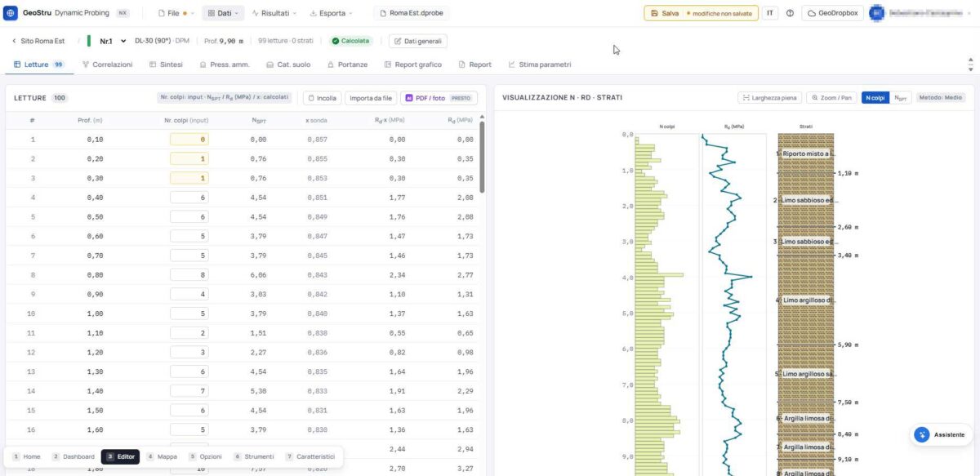980x476 pixels.
Task: Click the Incolla paste button
Action: (322, 98)
